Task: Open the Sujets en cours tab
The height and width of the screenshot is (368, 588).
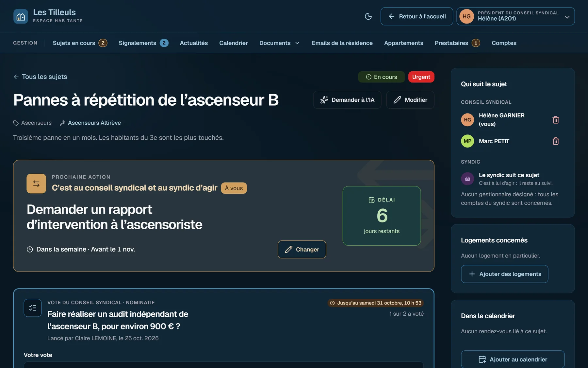Action: point(80,43)
